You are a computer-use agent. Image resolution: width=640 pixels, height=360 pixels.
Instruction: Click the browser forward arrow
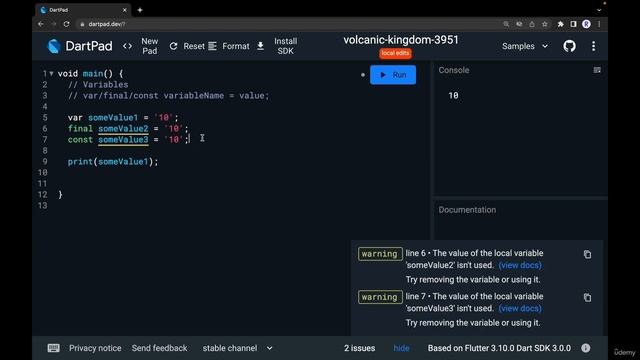(53, 24)
